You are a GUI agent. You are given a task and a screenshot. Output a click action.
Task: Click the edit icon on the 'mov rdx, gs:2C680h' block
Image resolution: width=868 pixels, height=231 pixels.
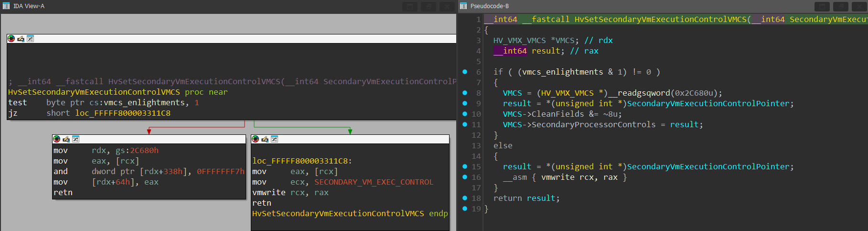[66, 139]
